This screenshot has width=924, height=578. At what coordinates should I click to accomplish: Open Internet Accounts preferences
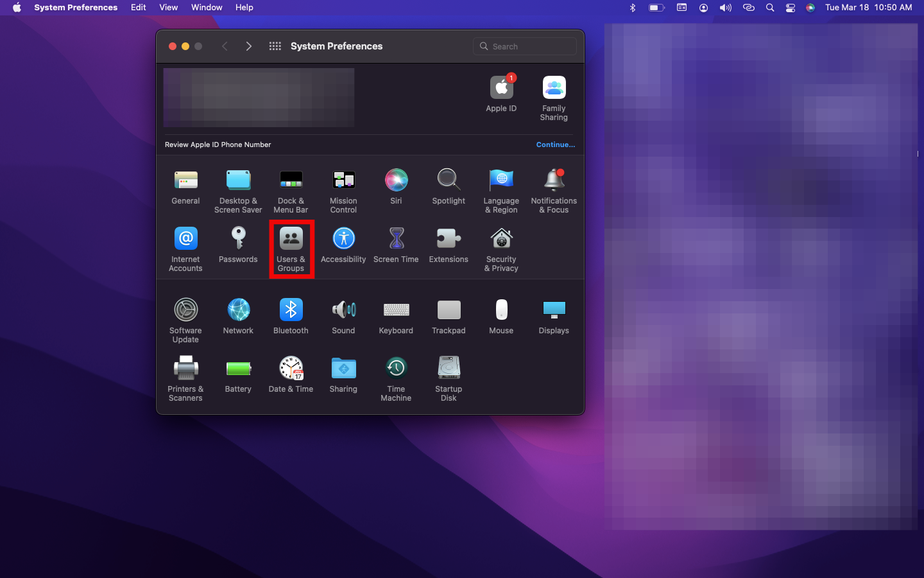tap(185, 249)
